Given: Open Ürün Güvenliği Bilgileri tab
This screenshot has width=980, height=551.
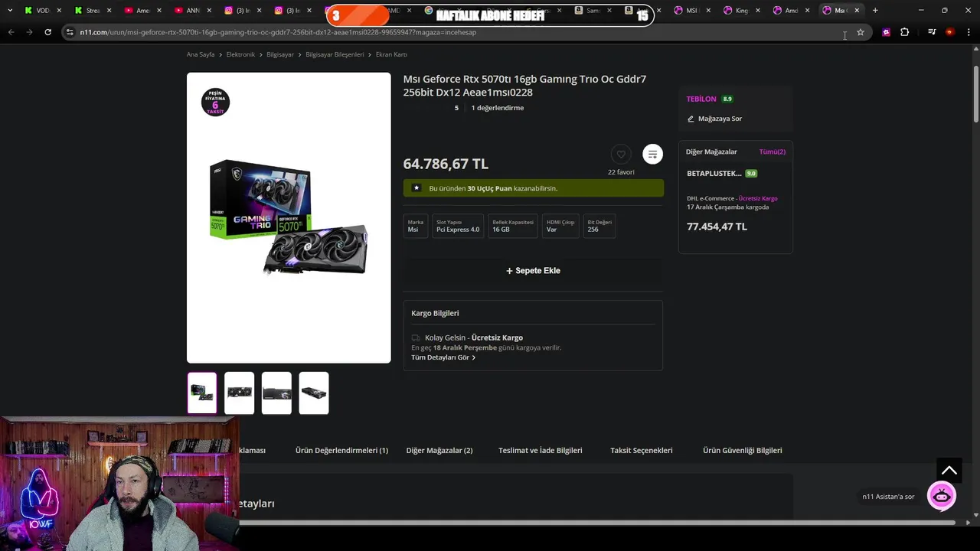Looking at the screenshot, I should [743, 450].
